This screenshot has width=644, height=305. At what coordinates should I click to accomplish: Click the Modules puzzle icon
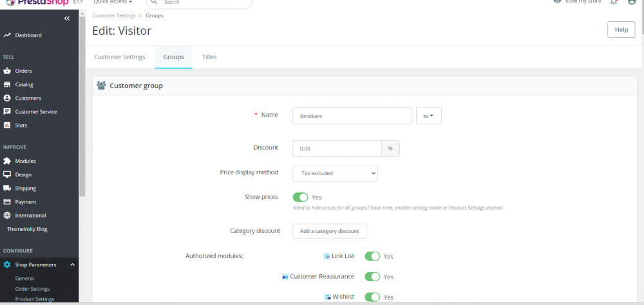pos(6,161)
